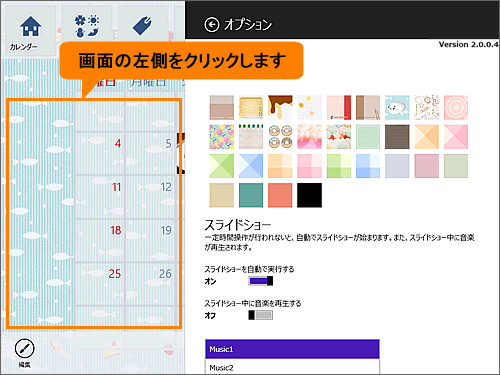The width and height of the screenshot is (500, 375).
Task: Pick the green squares theme swatch
Action: (x=339, y=166)
